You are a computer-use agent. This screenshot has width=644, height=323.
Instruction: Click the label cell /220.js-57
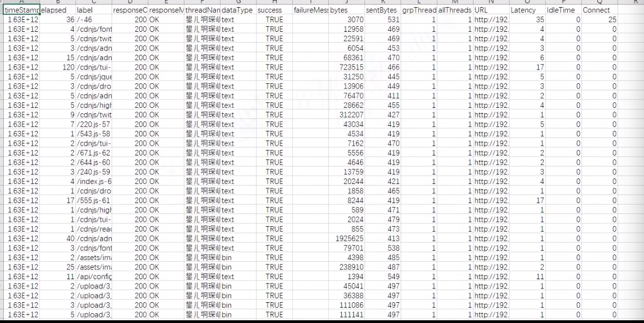pyautogui.click(x=94, y=124)
